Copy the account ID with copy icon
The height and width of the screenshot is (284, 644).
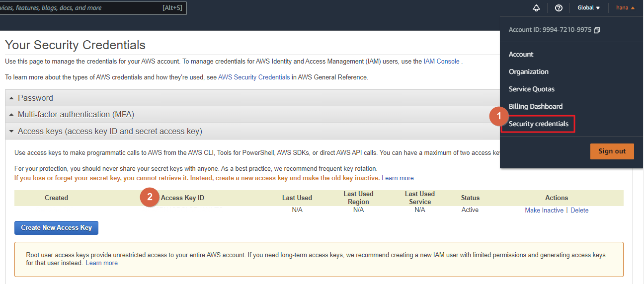point(597,30)
